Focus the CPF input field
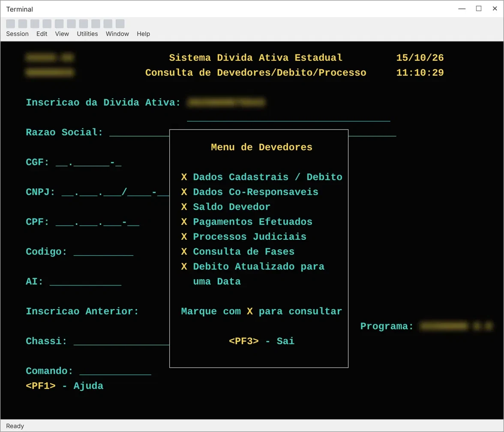Viewport: 504px width, 432px height. point(97,222)
